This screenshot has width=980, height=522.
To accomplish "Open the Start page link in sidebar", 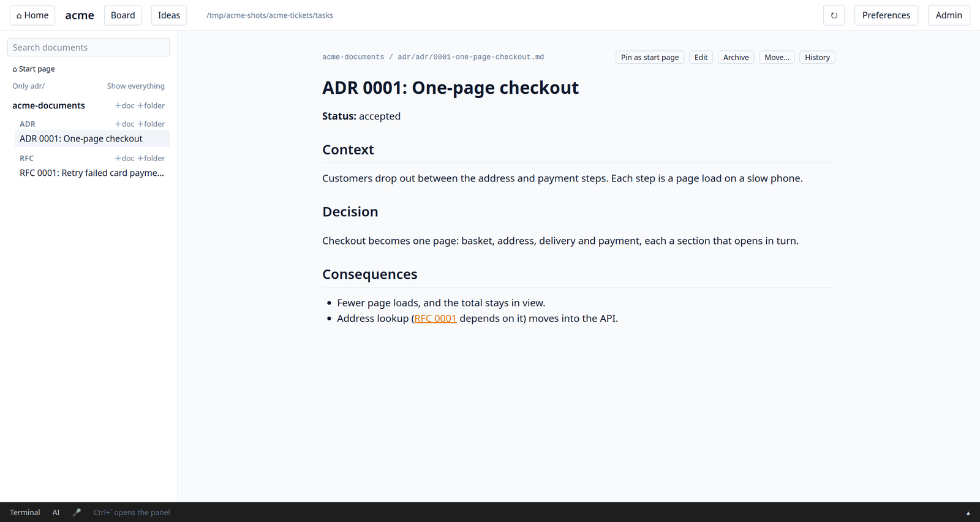I will (x=34, y=69).
